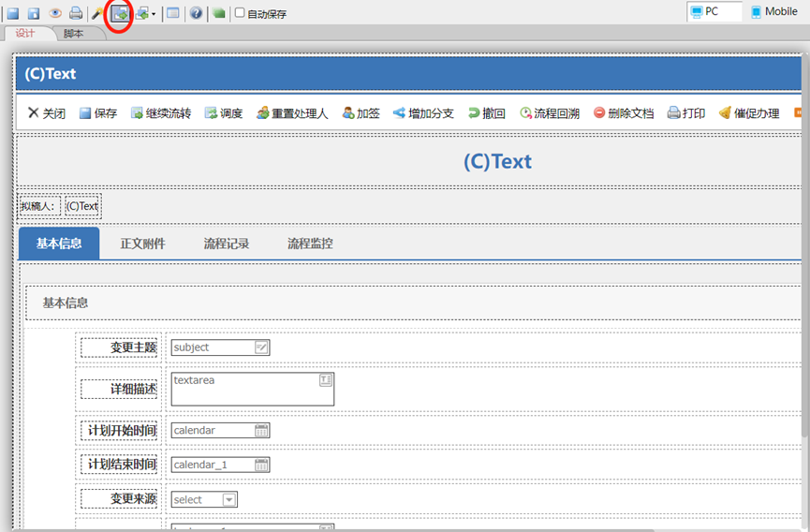Click the edit icon in subject field
The width and height of the screenshot is (810, 532).
coord(261,347)
